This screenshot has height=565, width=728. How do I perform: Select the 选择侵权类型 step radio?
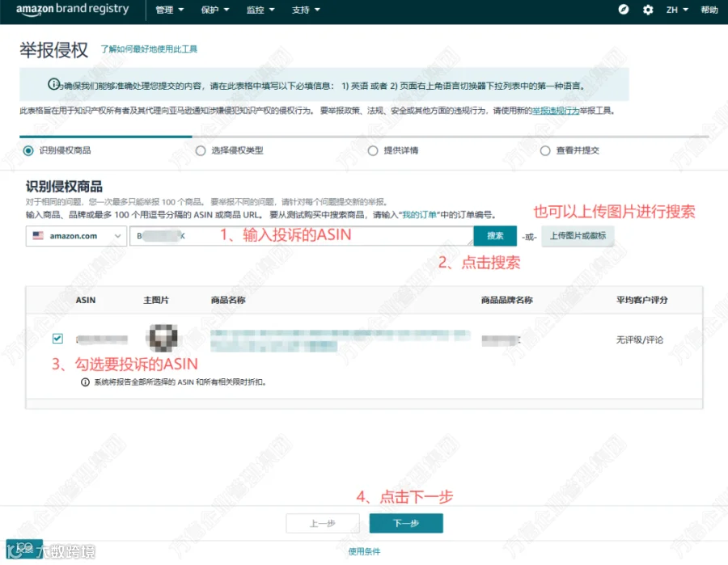(201, 151)
